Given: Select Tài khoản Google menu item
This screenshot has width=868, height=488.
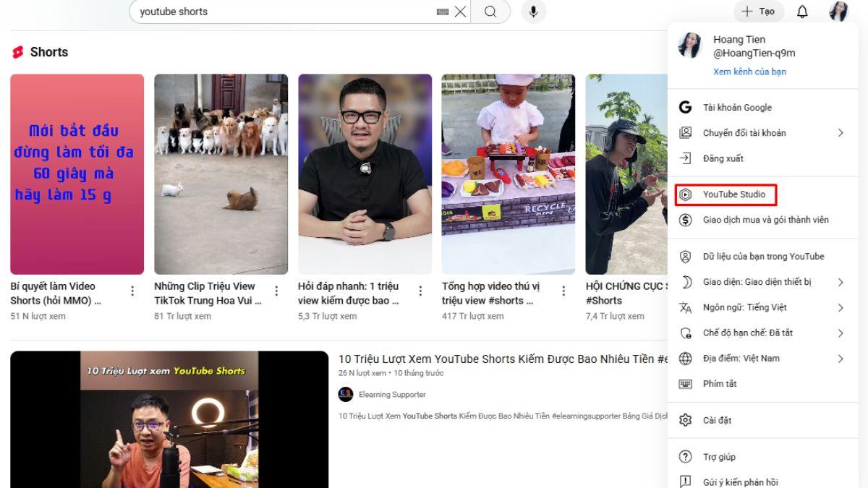Looking at the screenshot, I should (x=763, y=107).
